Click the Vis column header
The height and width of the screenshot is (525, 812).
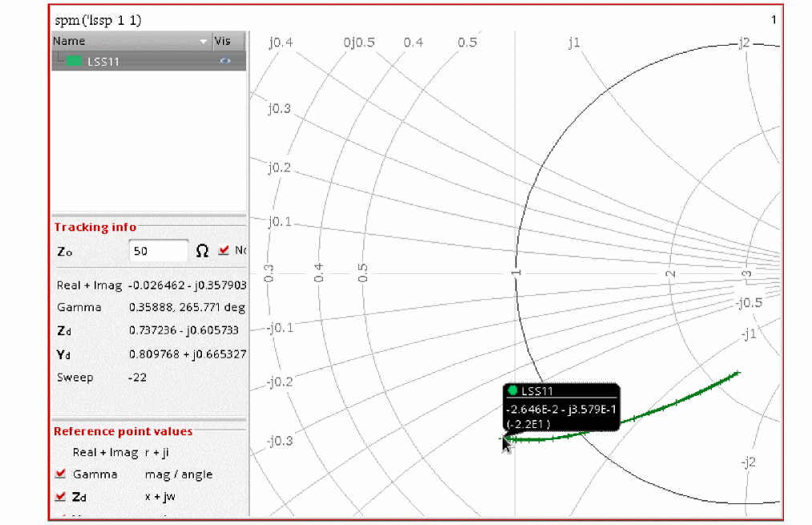228,41
